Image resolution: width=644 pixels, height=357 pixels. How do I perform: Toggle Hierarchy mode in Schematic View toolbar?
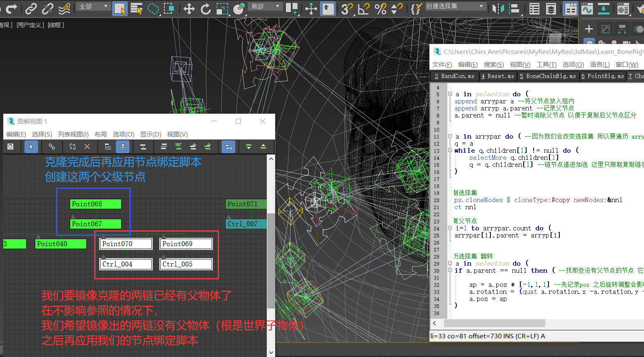click(122, 147)
